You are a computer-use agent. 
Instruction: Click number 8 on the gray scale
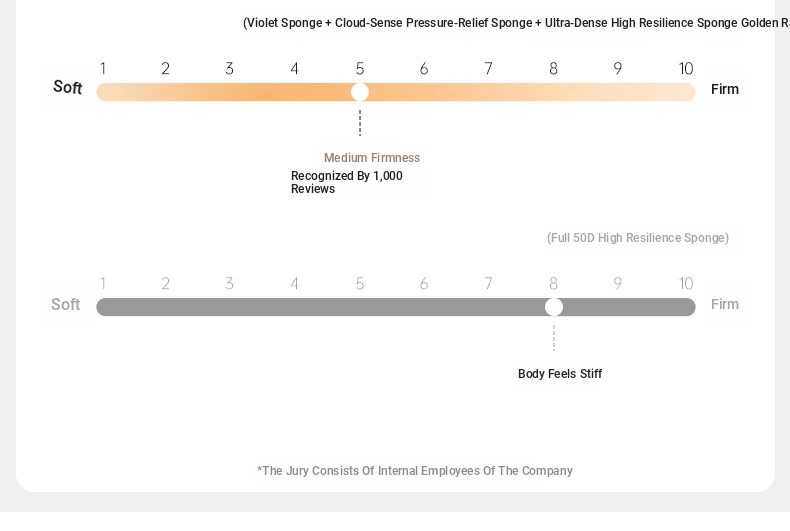click(x=553, y=284)
